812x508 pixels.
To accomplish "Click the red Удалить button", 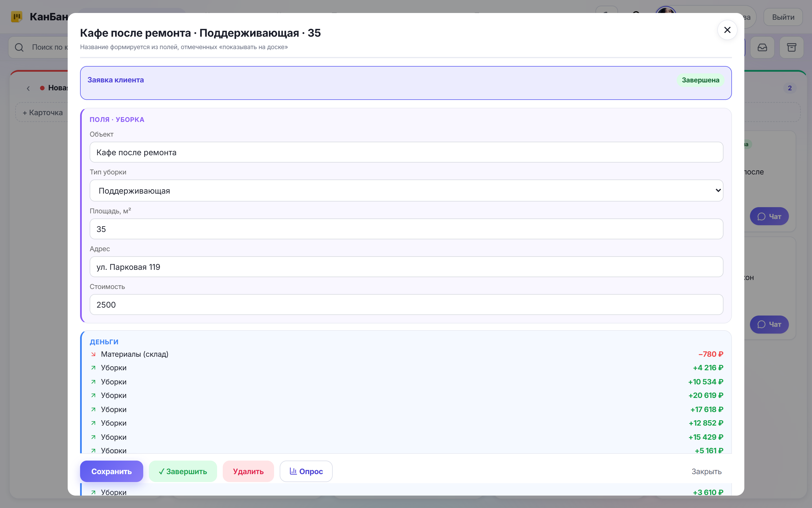I will 248,471.
